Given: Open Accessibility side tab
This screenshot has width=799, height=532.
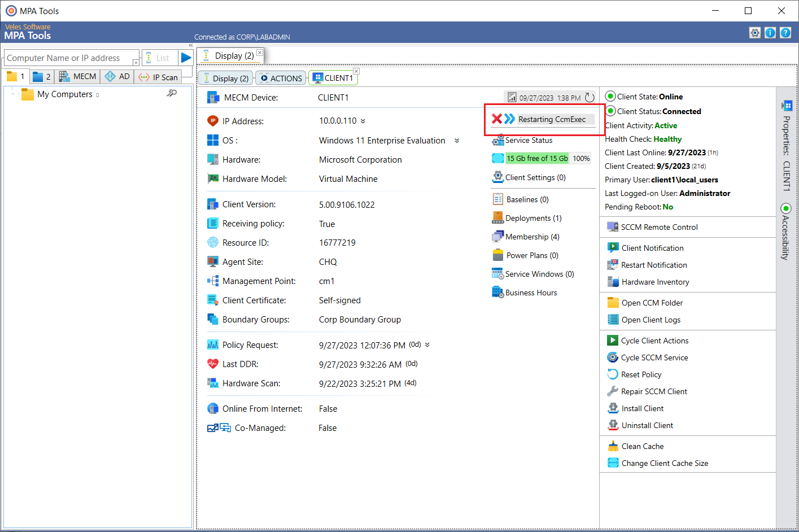Looking at the screenshot, I should pos(785,232).
